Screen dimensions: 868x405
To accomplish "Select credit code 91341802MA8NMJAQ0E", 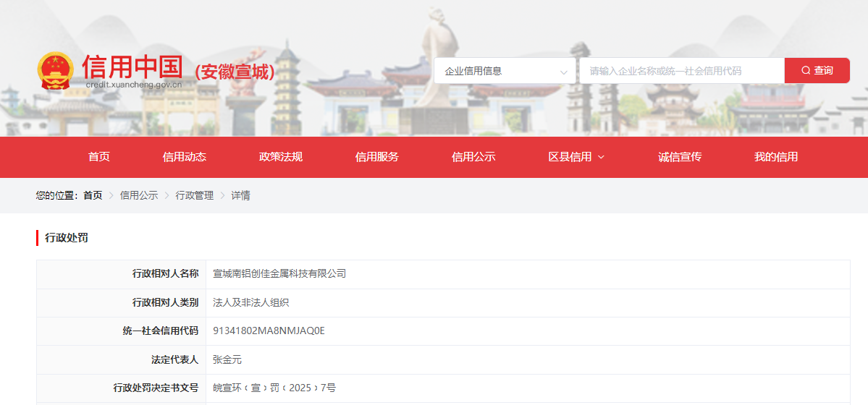I will pos(269,331).
